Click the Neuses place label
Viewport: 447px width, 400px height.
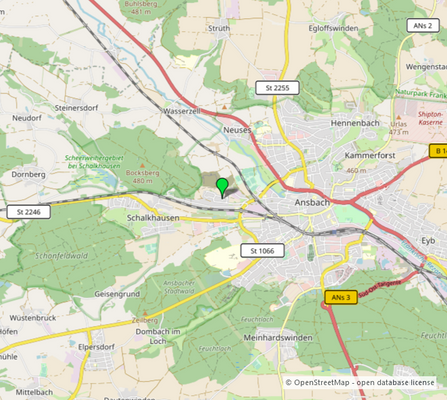tap(237, 130)
